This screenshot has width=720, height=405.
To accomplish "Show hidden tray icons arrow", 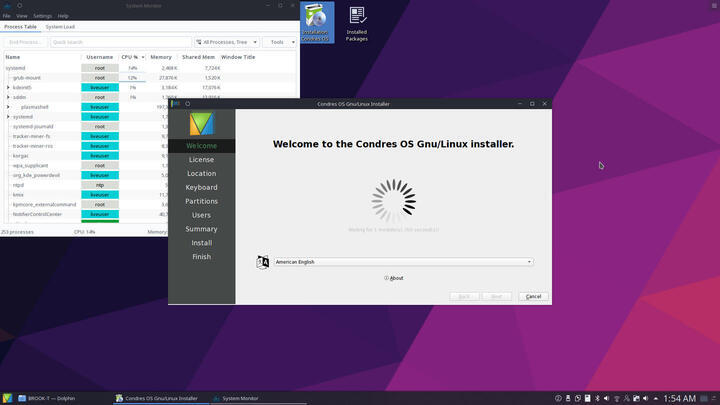I will [656, 398].
